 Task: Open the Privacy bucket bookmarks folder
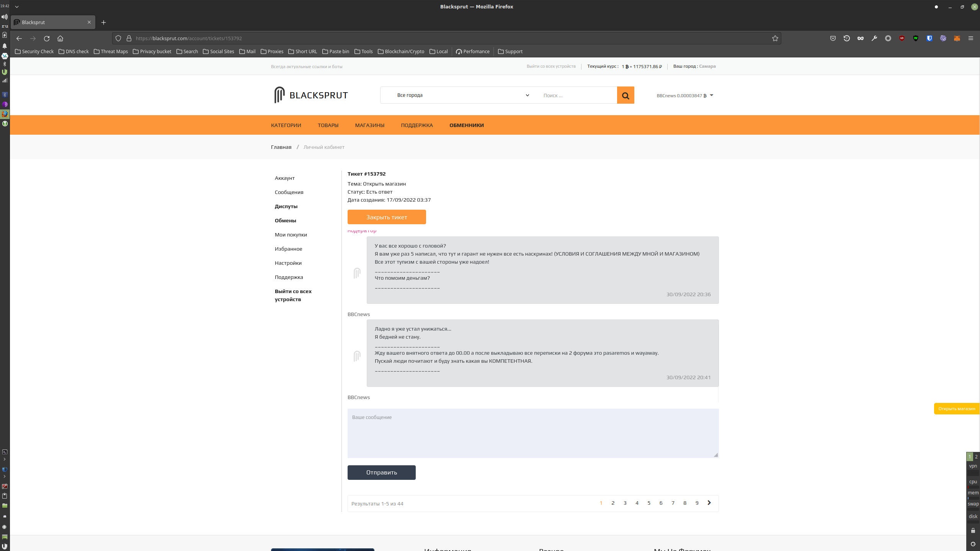point(152,51)
